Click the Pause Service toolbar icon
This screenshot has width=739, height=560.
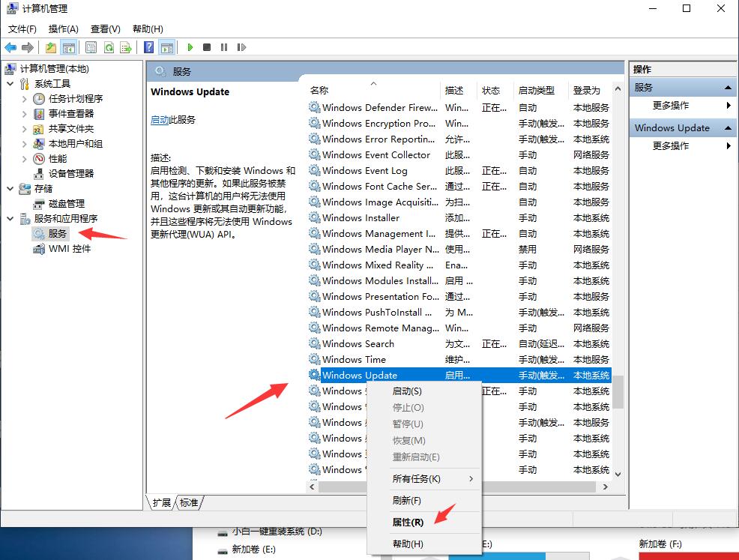pos(224,47)
